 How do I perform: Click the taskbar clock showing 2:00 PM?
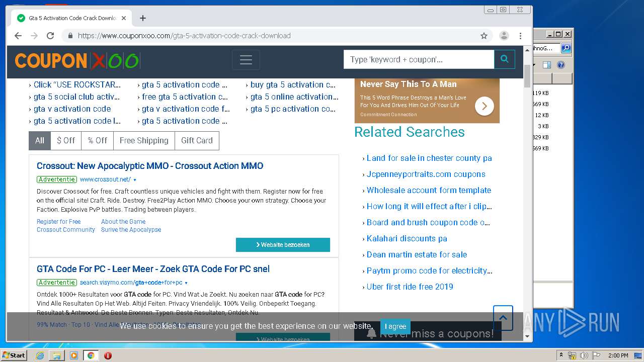pyautogui.click(x=618, y=355)
